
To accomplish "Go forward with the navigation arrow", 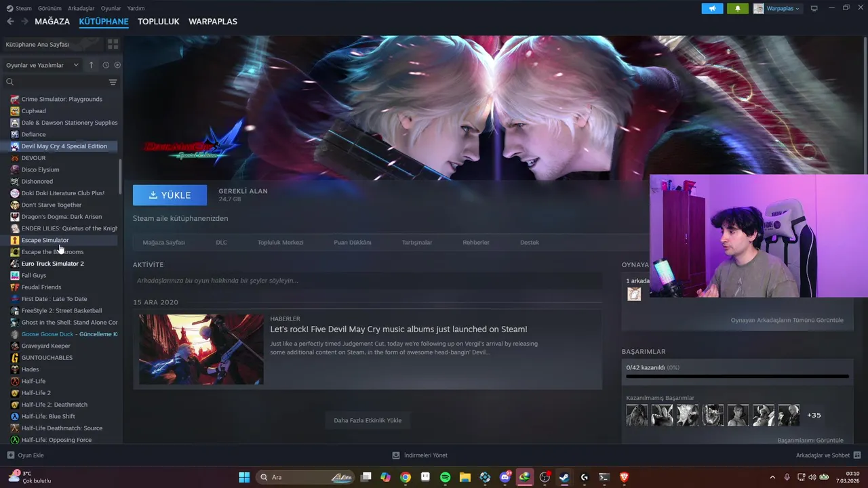I will [25, 22].
